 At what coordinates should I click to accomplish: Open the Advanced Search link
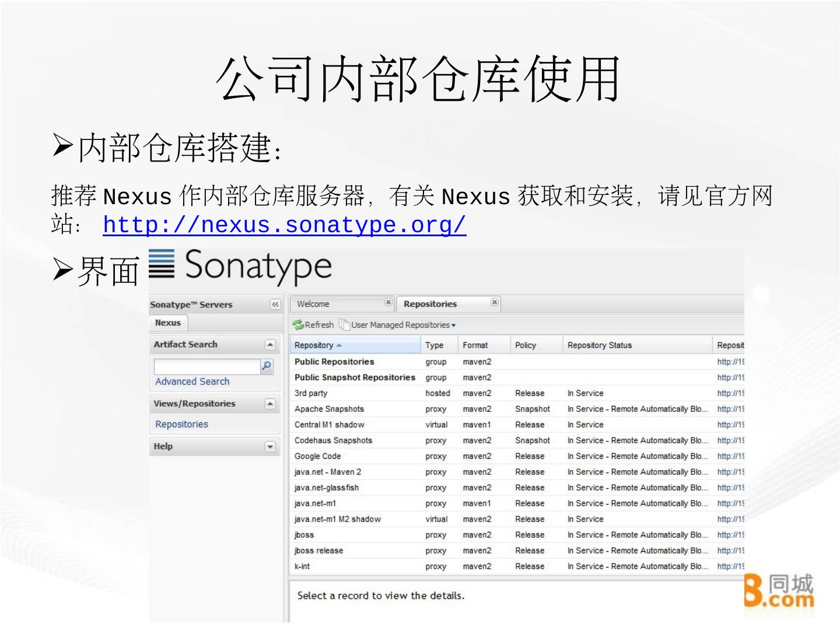click(192, 381)
